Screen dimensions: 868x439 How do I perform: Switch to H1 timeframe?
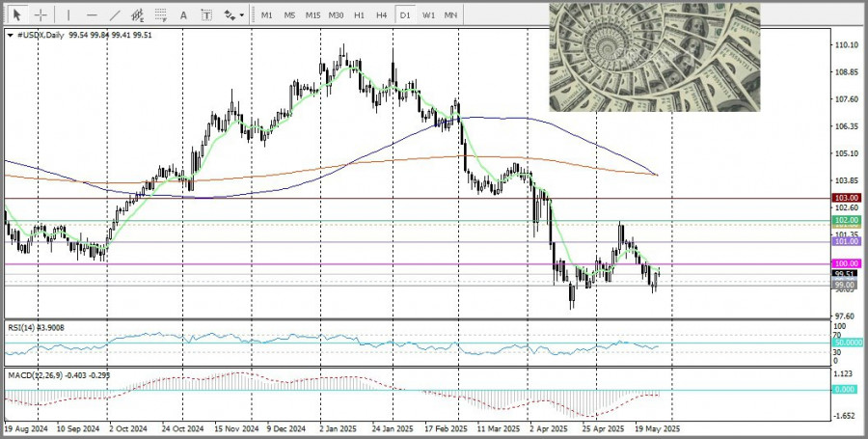pyautogui.click(x=360, y=15)
